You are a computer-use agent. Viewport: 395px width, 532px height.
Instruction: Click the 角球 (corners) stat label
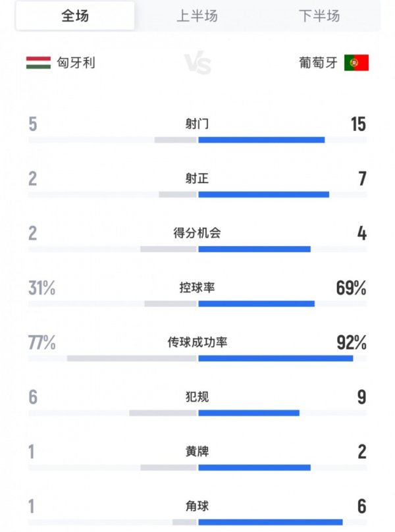point(197,505)
